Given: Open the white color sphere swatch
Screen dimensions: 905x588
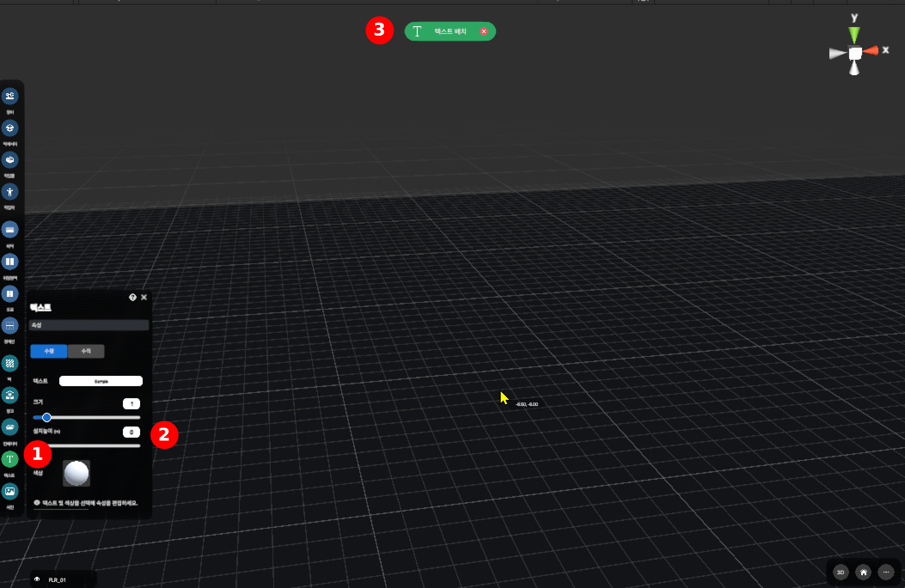Looking at the screenshot, I should tap(76, 473).
